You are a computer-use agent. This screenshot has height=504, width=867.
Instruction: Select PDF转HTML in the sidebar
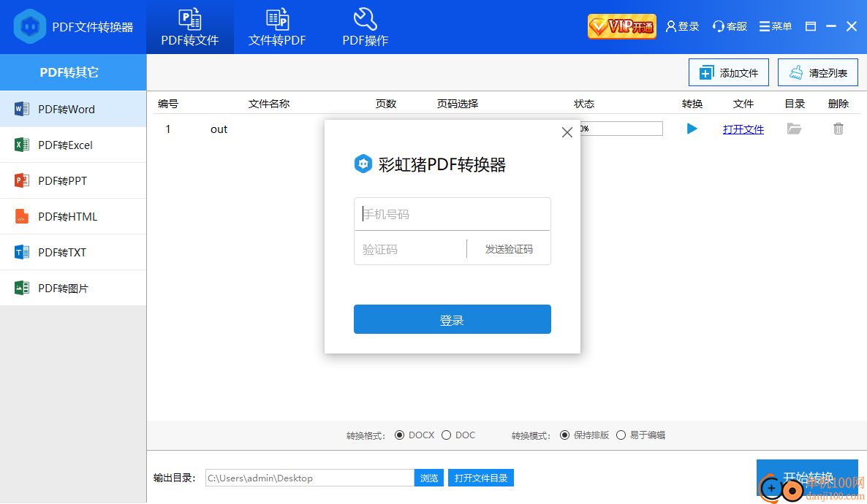pyautogui.click(x=73, y=217)
